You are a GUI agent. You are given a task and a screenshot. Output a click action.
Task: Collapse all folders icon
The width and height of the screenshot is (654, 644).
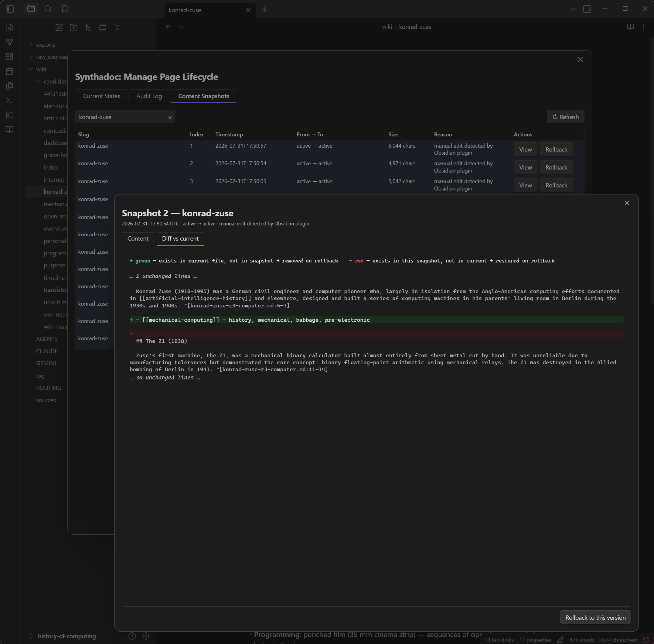[x=117, y=27]
